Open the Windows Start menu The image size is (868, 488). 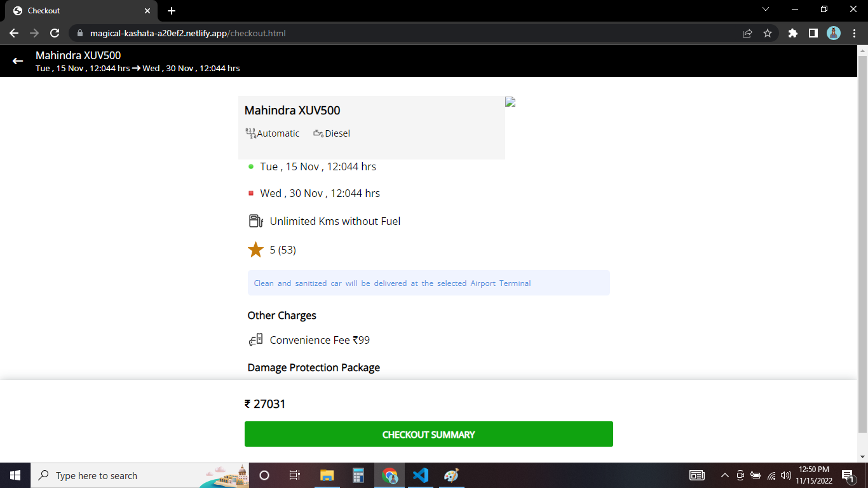pos(15,475)
